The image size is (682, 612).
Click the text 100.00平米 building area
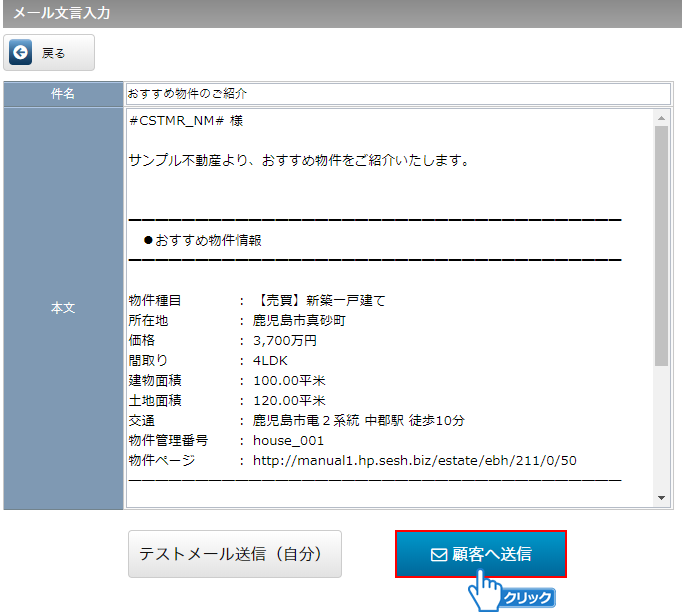pos(289,381)
